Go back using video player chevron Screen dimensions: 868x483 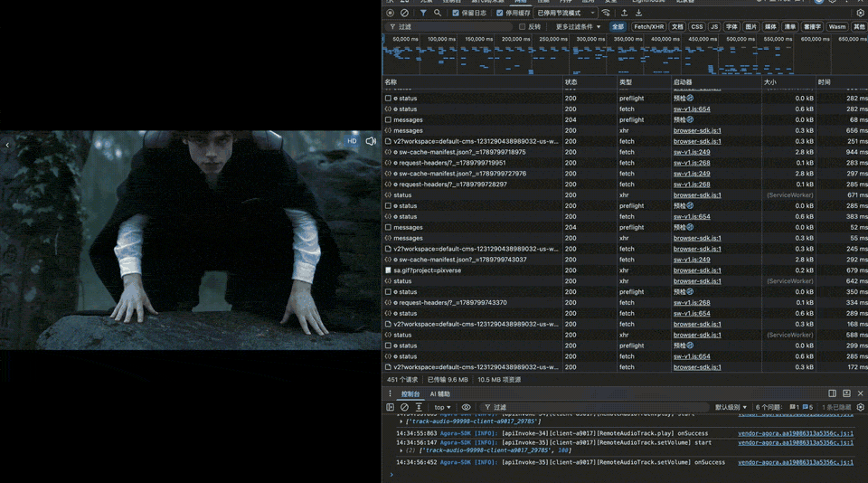7,145
